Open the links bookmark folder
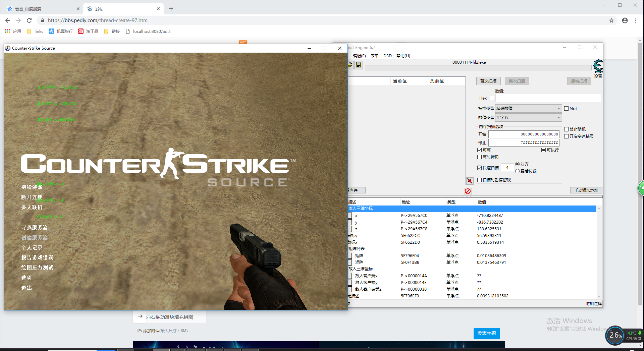This screenshot has height=351, width=644. [35, 31]
